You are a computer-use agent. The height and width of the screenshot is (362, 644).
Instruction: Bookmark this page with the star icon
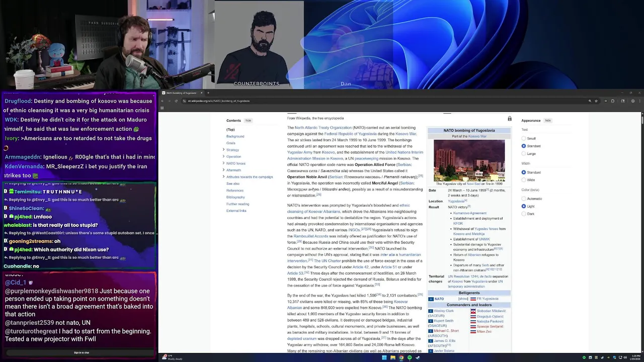coord(596,101)
